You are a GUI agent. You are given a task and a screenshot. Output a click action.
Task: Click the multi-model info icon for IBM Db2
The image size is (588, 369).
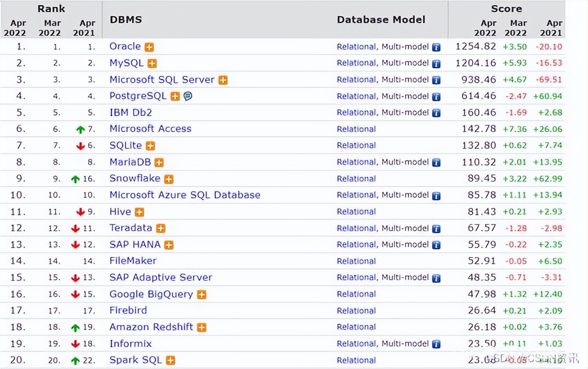coord(436,113)
